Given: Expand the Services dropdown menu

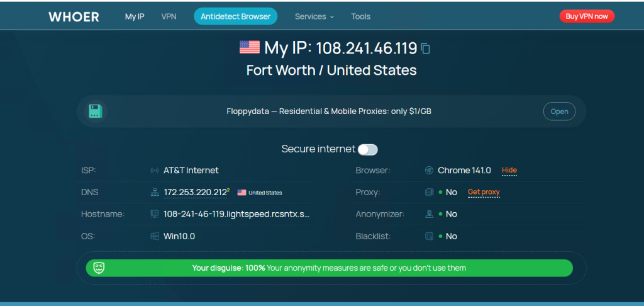Looking at the screenshot, I should (x=314, y=16).
